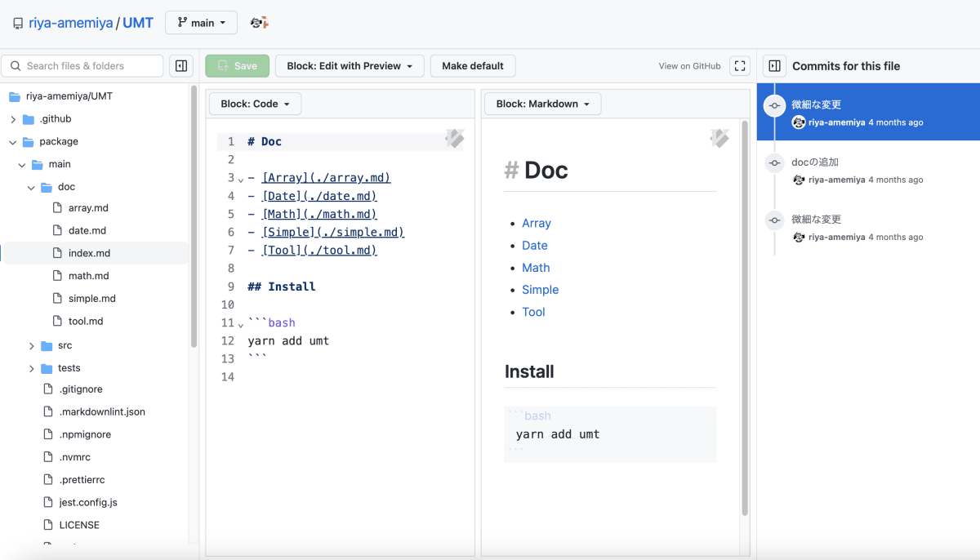This screenshot has height=560, width=980.
Task: Open simple.md in the file tree
Action: (x=92, y=299)
